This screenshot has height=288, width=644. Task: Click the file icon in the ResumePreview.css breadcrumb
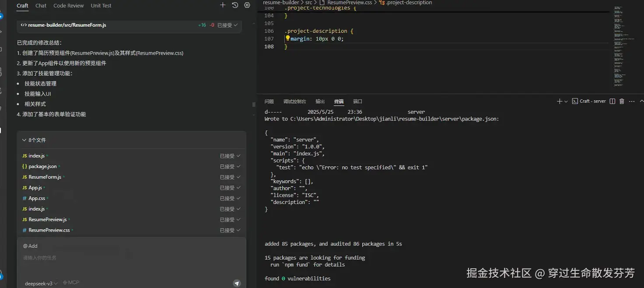(322, 3)
